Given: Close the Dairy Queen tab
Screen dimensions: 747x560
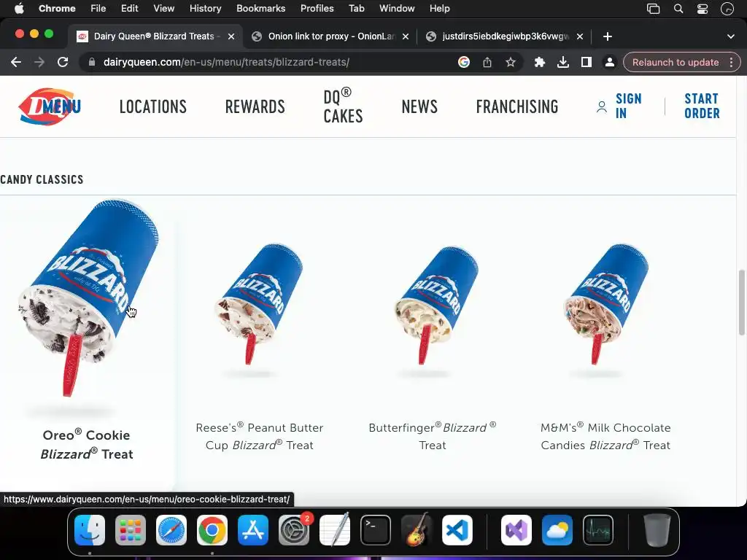Looking at the screenshot, I should point(231,36).
